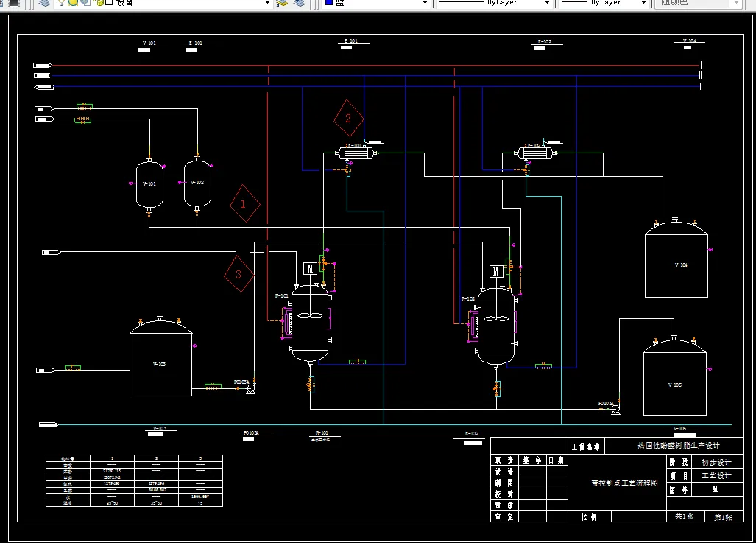Select the valve group between V-103 and pump
This screenshot has width=756, height=543.
point(213,387)
